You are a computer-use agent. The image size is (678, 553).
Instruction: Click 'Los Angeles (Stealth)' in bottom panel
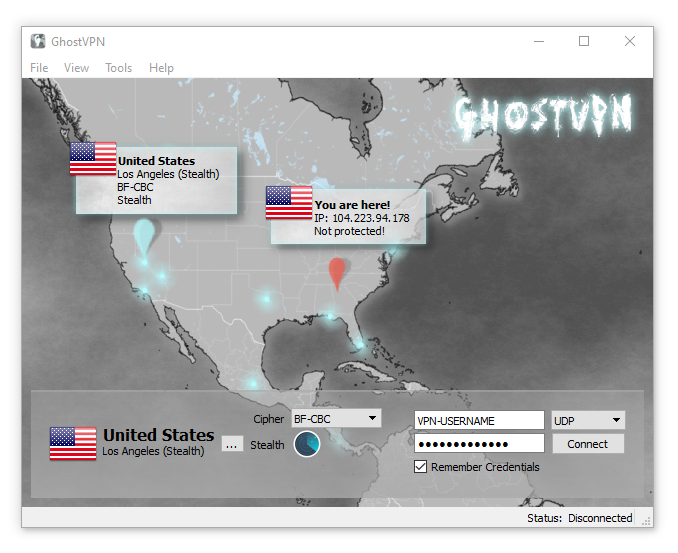[153, 451]
